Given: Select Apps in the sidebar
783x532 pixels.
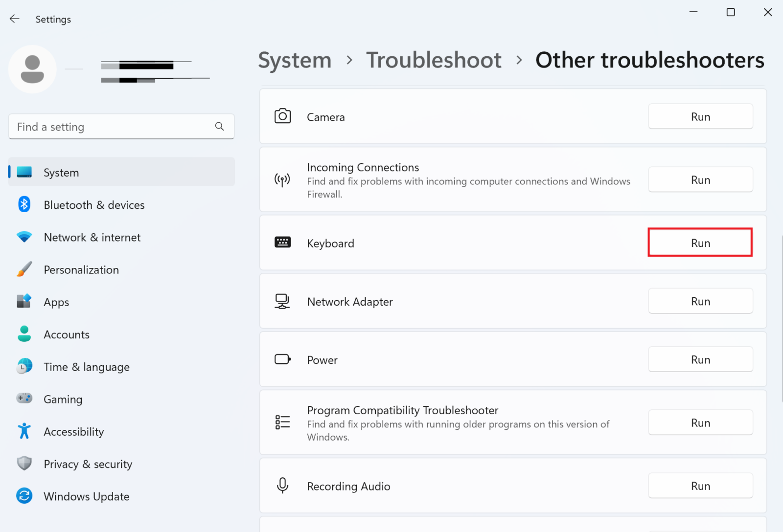Looking at the screenshot, I should click(x=56, y=302).
